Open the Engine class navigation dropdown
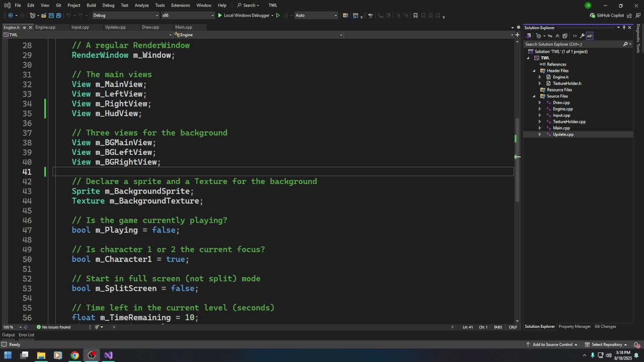644x362 pixels. [x=258, y=35]
